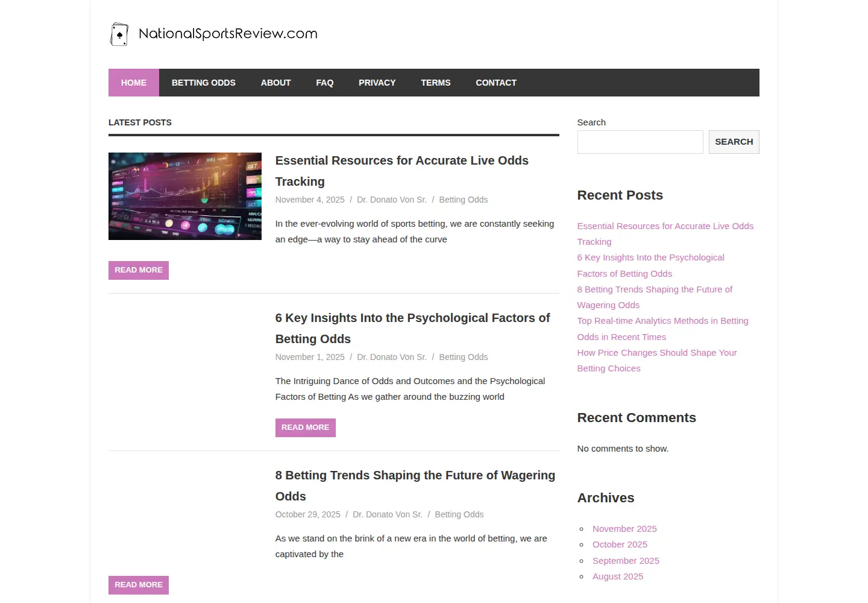
Task: Open author Dr. Donato Von Sr. on November 4 post
Action: pos(392,200)
